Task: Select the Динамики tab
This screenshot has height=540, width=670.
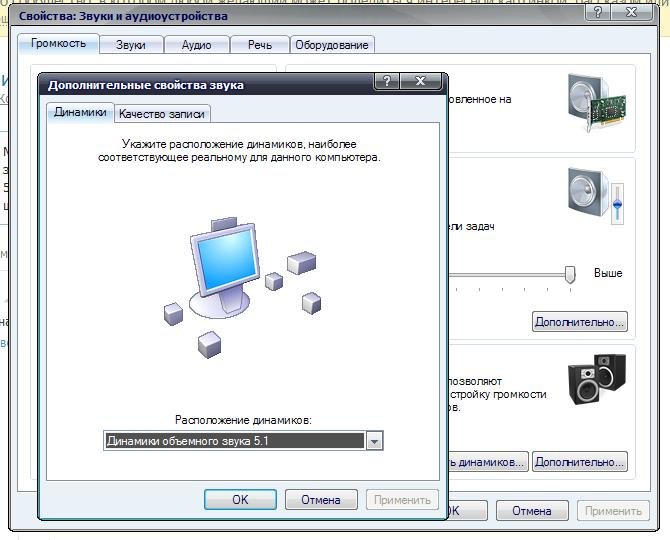Action: [81, 112]
